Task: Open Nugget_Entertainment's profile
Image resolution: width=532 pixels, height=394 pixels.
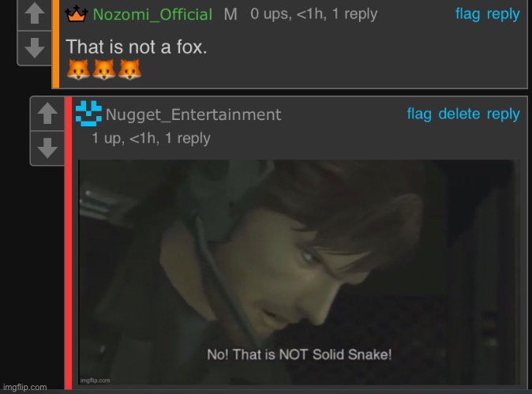Action: [193, 114]
